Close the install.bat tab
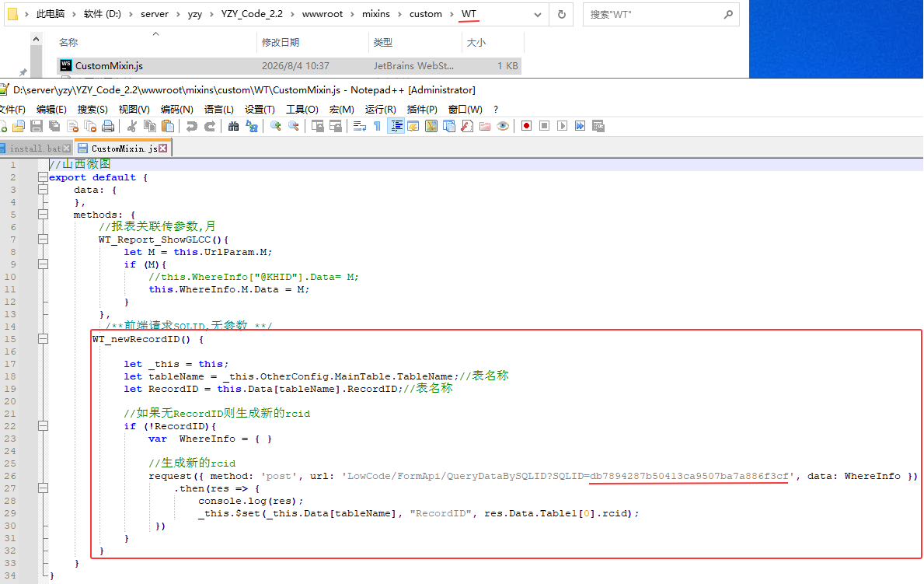This screenshot has height=584, width=924. [x=67, y=149]
